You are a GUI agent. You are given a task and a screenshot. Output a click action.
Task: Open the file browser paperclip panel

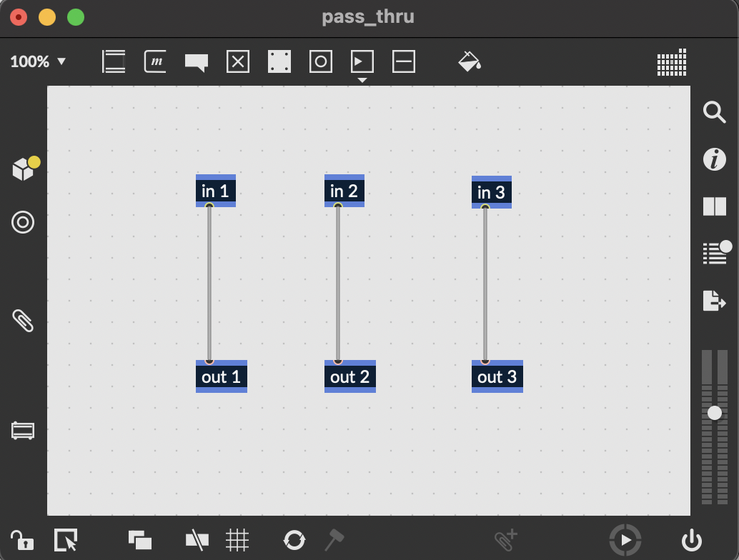(23, 321)
